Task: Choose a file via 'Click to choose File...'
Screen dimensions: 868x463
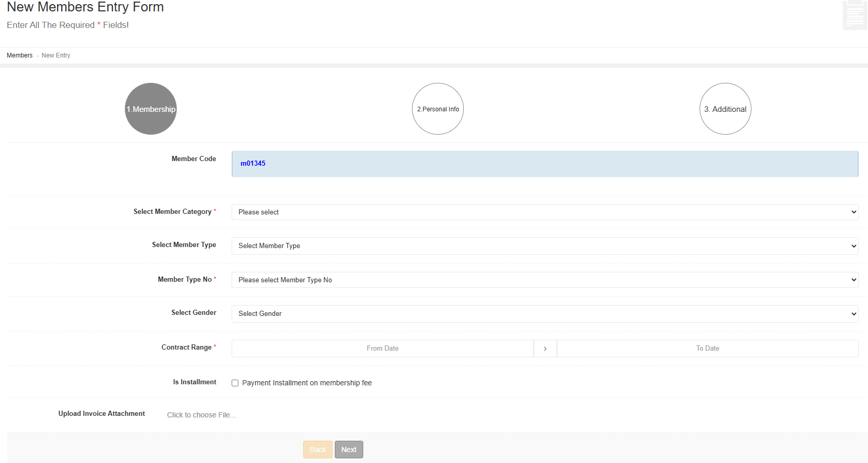Action: (x=201, y=415)
